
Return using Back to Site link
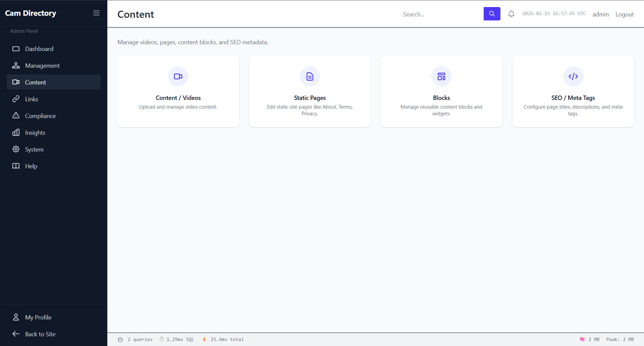coord(40,334)
